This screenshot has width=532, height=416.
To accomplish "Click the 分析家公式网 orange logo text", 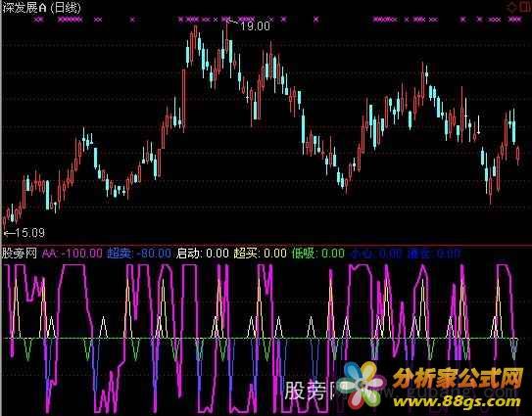I will pyautogui.click(x=459, y=379).
